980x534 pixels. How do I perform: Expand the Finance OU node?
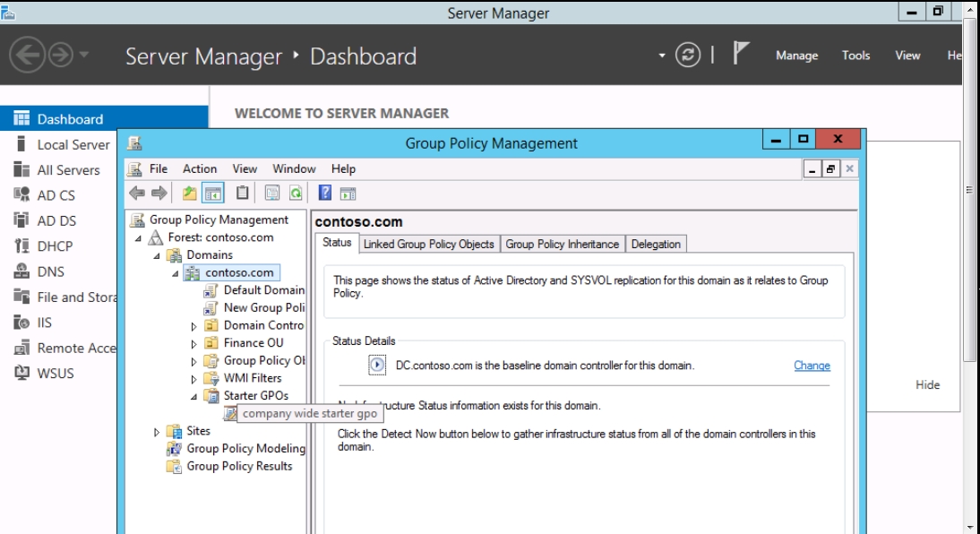pyautogui.click(x=193, y=344)
